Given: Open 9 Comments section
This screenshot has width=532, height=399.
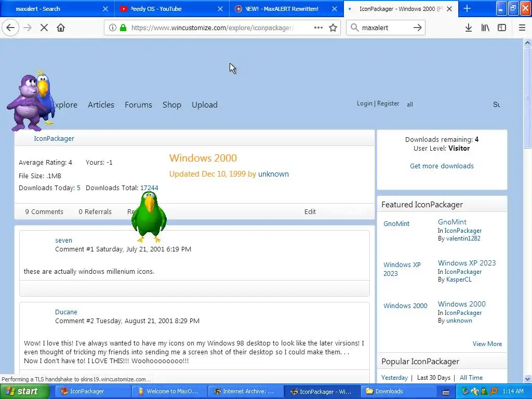Looking at the screenshot, I should [x=44, y=212].
